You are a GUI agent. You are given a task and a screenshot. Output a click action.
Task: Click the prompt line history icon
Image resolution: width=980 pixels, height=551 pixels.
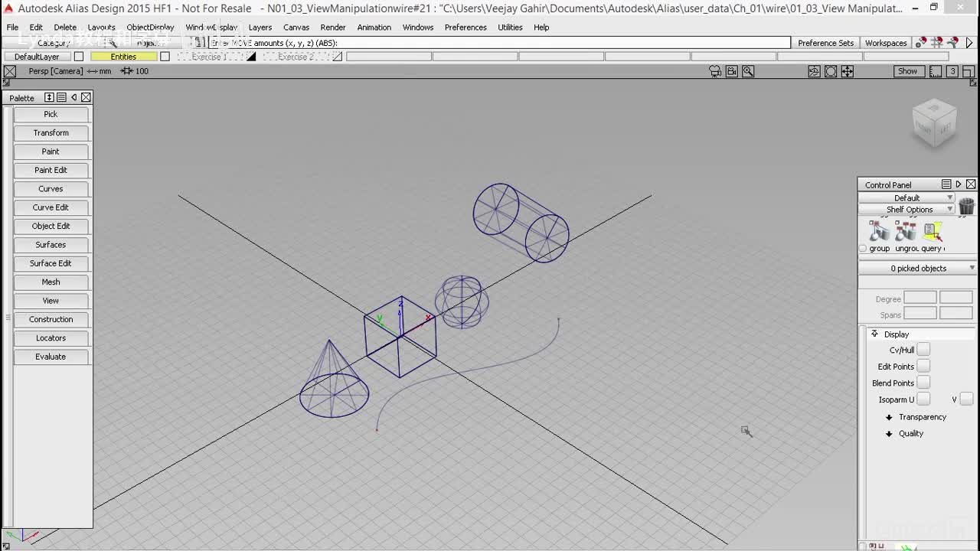[x=201, y=43]
